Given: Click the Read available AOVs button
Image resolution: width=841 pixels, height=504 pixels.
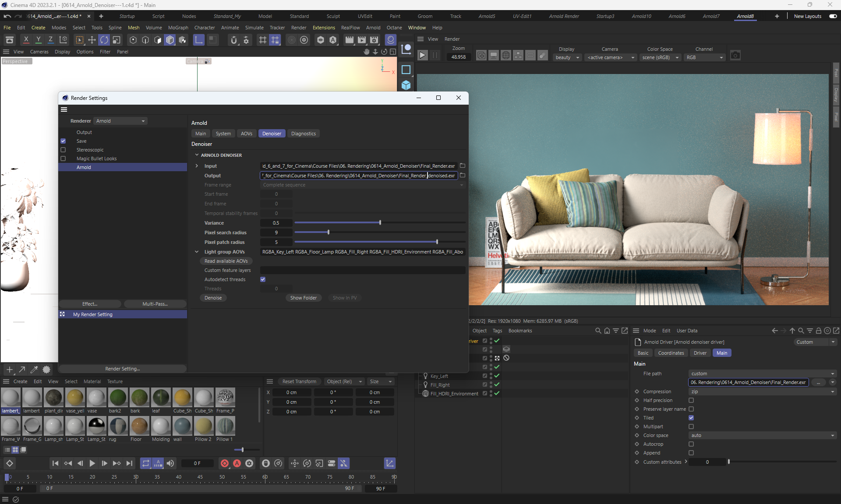Looking at the screenshot, I should coord(226,261).
